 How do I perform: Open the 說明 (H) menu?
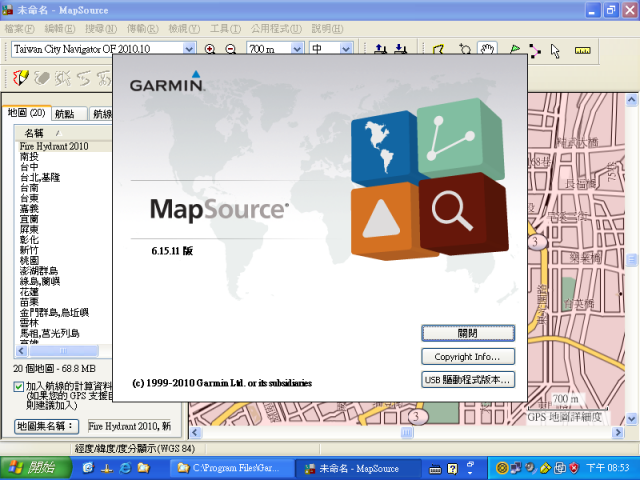(327, 29)
